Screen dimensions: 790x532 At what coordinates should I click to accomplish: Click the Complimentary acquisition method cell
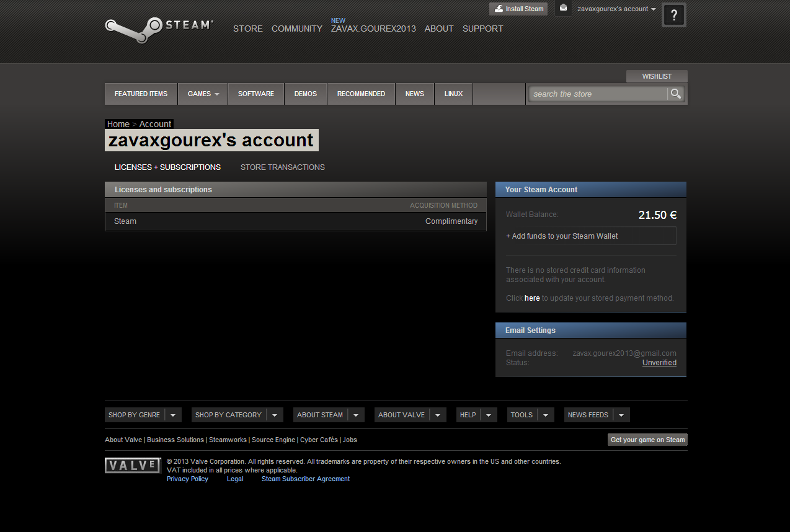click(451, 221)
